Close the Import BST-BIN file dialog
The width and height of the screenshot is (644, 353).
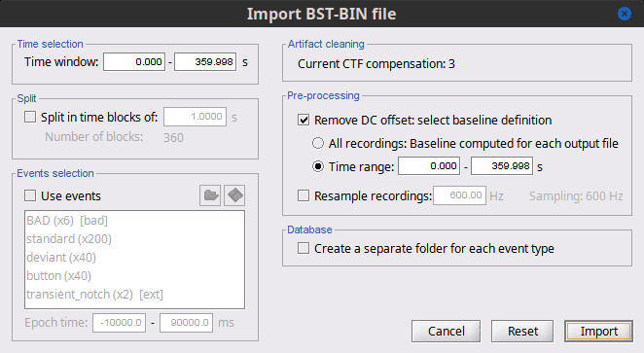click(625, 14)
